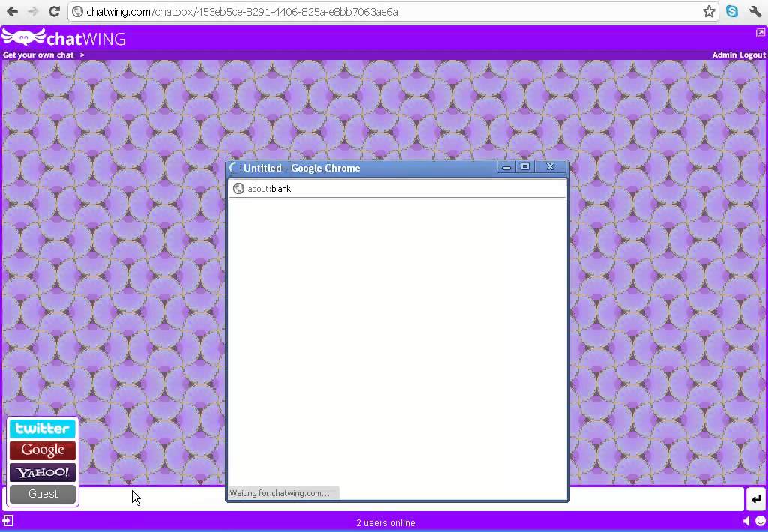This screenshot has width=768, height=532.
Task: Open the Skype extension icon
Action: pyautogui.click(x=732, y=11)
